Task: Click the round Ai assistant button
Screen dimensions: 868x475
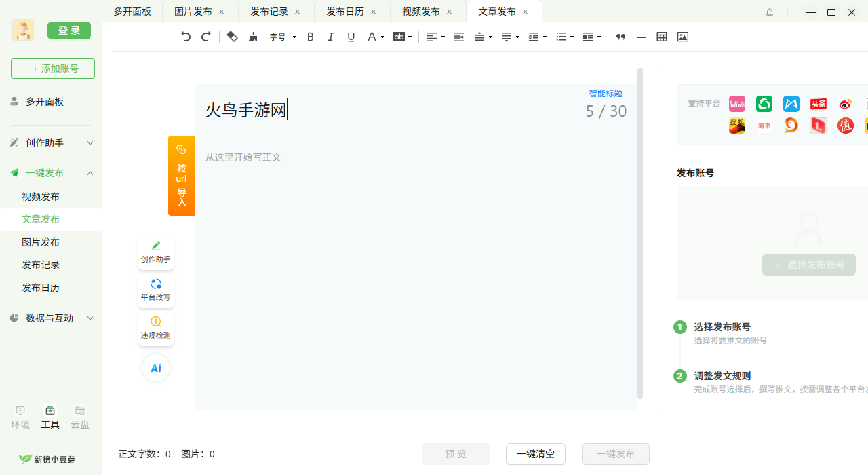Action: tap(156, 368)
